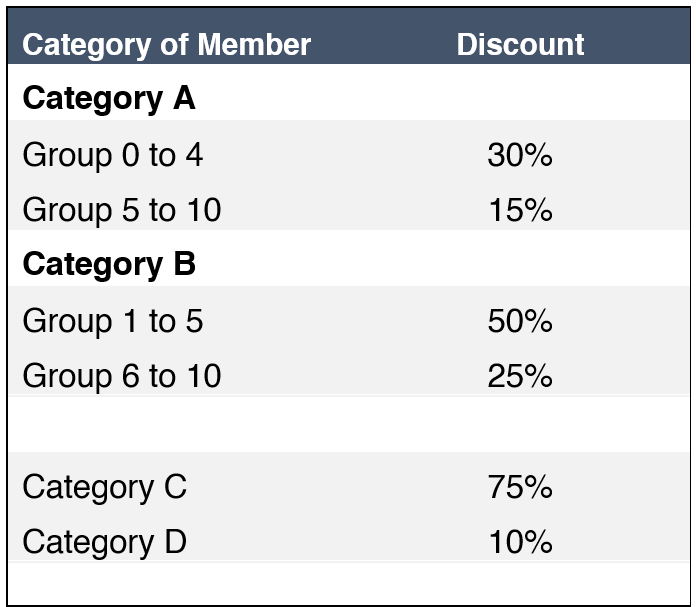Screen dimensions: 696x607
Task: Click the Category of Member header
Action: click(166, 45)
